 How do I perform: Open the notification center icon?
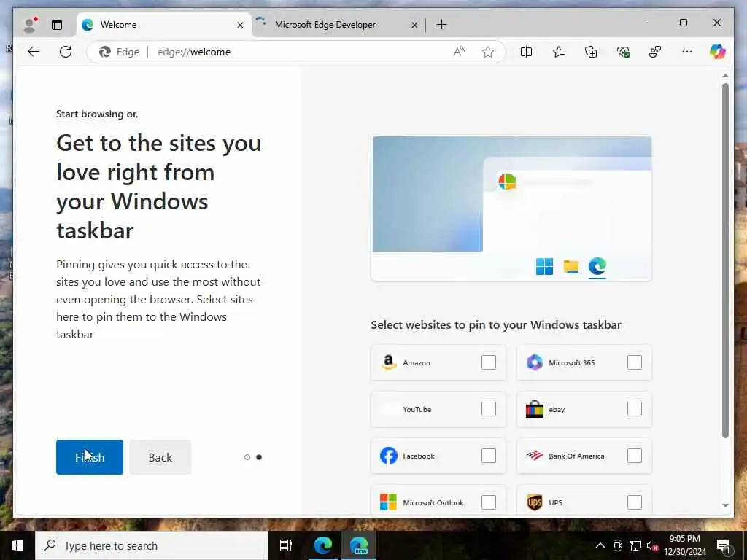click(724, 546)
